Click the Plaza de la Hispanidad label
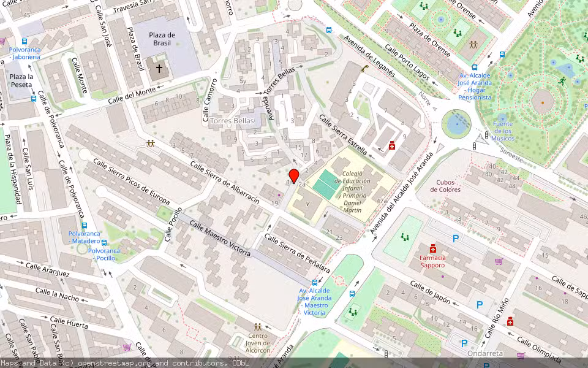Viewport: 588px width, 368px height. coord(12,169)
